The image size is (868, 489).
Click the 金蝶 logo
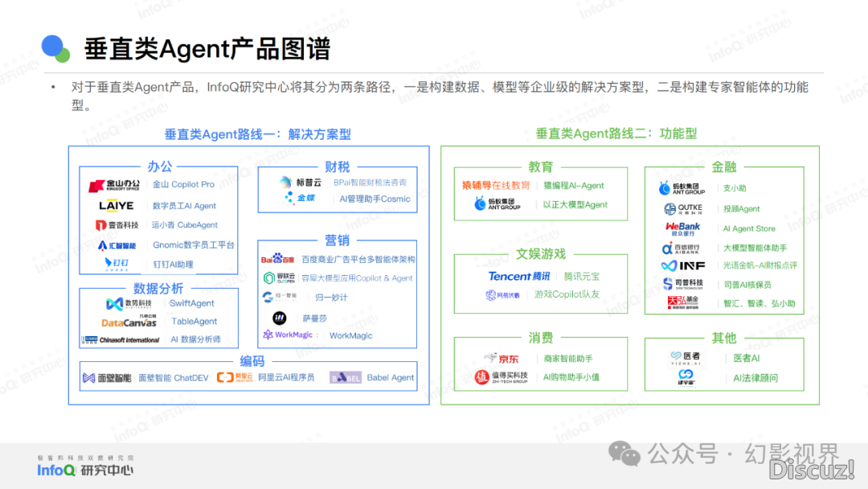pyautogui.click(x=300, y=198)
